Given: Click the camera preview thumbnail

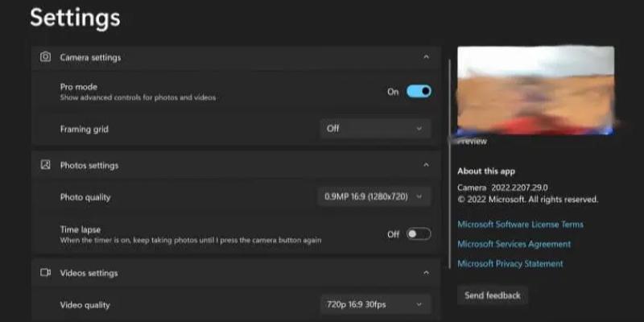Looking at the screenshot, I should (x=536, y=90).
